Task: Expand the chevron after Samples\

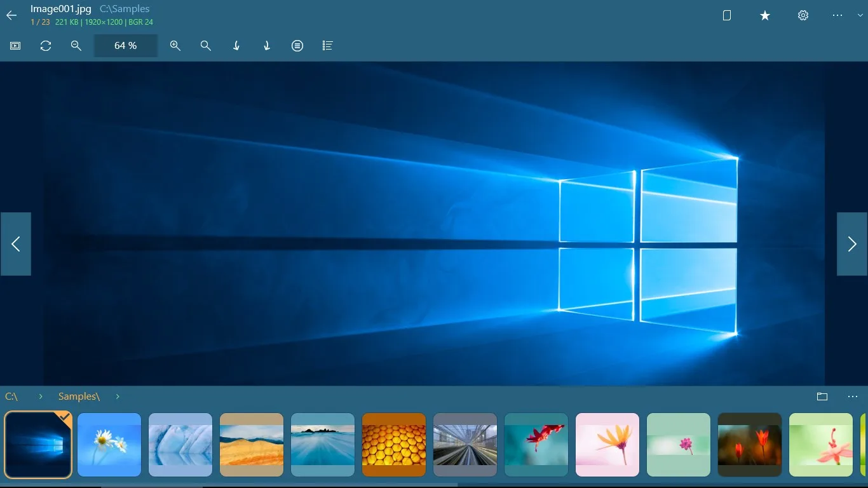Action: coord(118,396)
